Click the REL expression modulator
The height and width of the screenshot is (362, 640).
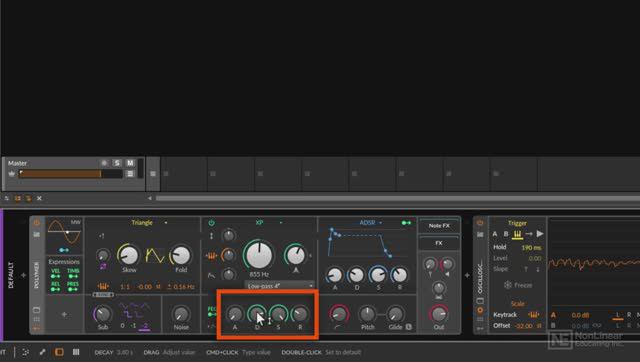click(x=56, y=286)
